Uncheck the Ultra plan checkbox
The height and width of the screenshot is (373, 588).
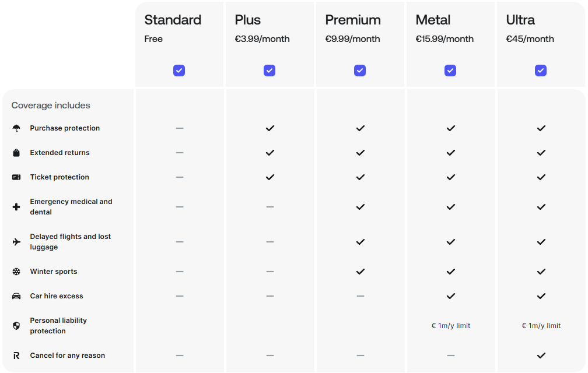(x=541, y=71)
